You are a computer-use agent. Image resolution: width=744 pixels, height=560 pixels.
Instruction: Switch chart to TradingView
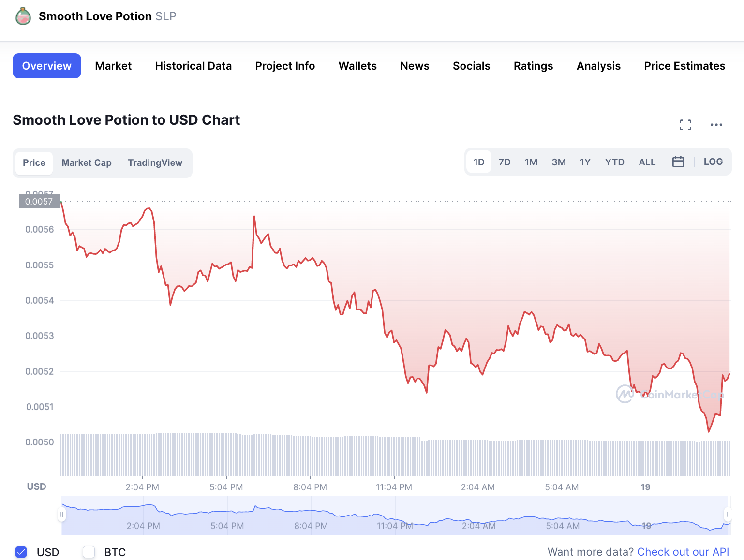coord(155,163)
